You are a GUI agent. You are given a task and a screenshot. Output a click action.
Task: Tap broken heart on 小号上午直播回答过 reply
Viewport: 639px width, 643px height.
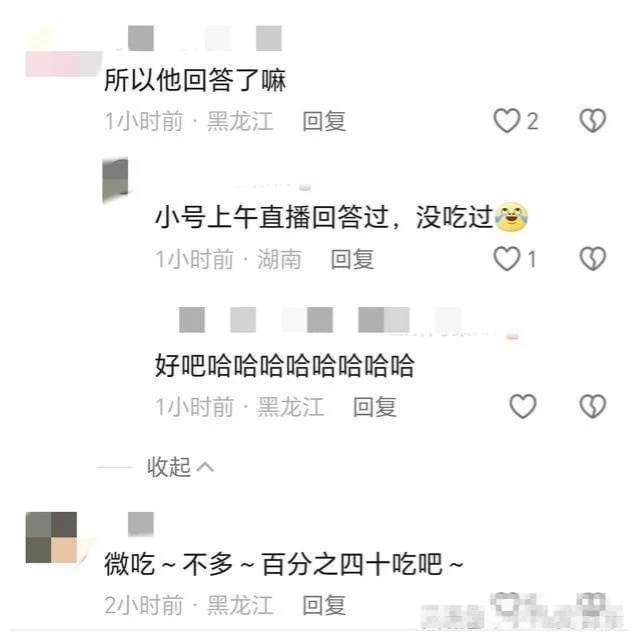coord(593,259)
